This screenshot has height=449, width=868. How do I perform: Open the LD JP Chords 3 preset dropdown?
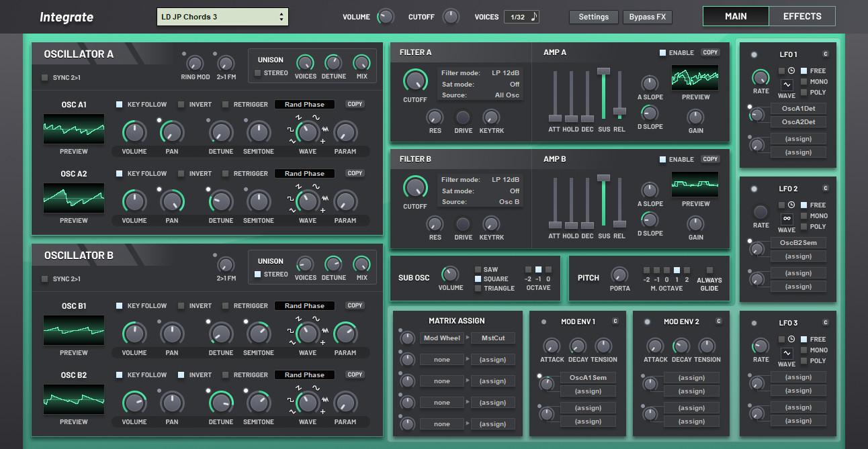[x=222, y=17]
